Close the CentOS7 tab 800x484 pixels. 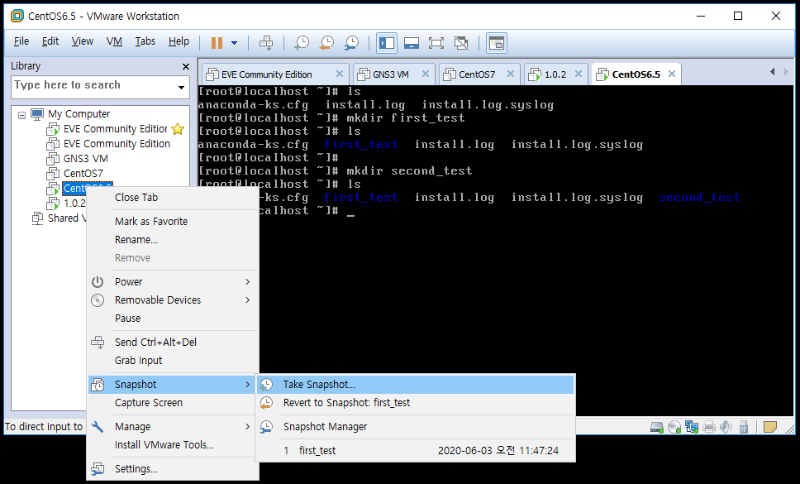tap(510, 74)
